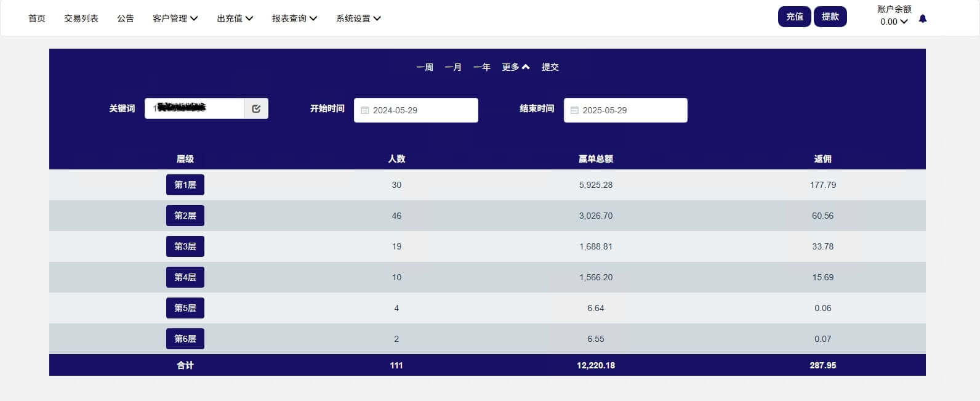Click the win total 6.55

(x=596, y=339)
